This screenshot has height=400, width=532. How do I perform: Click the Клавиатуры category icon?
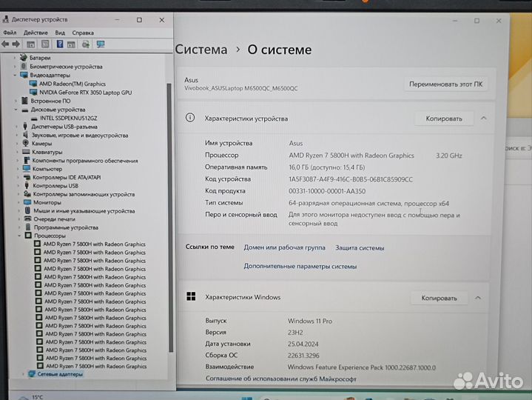[26, 152]
